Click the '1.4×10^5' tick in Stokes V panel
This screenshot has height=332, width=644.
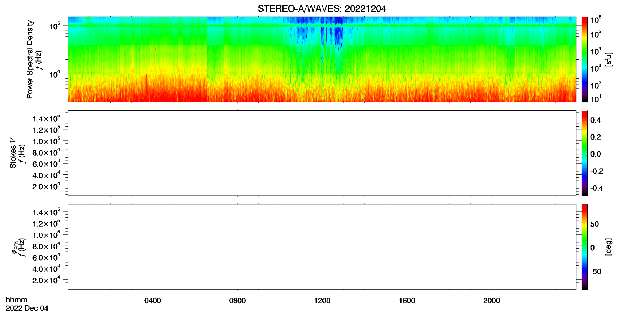click(x=46, y=118)
